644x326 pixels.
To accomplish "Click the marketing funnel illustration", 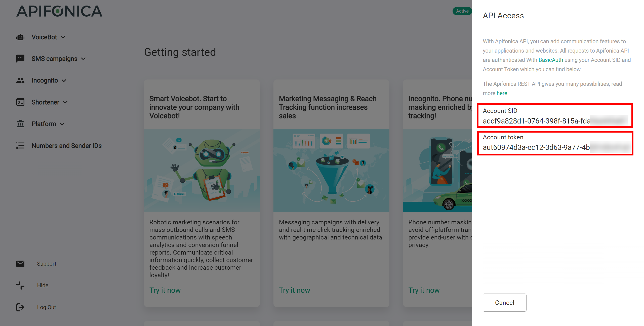I will click(331, 171).
